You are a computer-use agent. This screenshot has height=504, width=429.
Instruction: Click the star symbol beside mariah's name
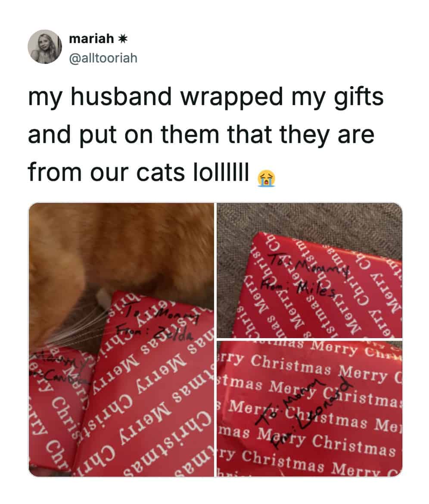[x=122, y=39]
